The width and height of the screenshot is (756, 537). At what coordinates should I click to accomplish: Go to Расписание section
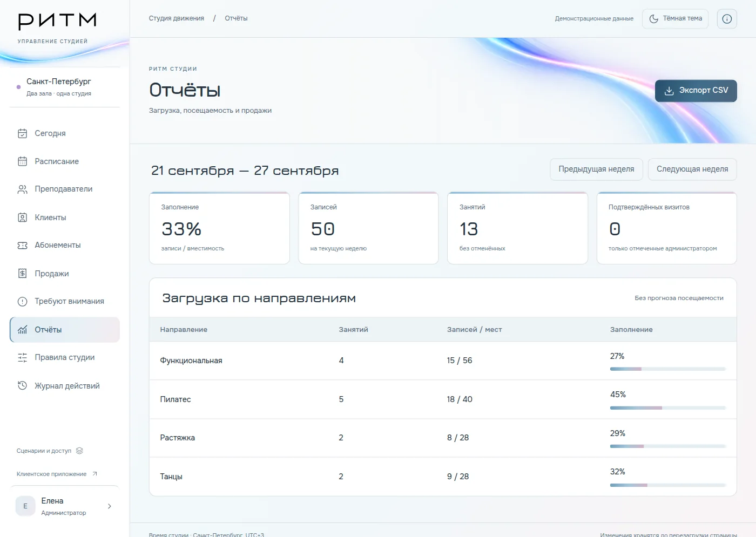tap(65, 161)
